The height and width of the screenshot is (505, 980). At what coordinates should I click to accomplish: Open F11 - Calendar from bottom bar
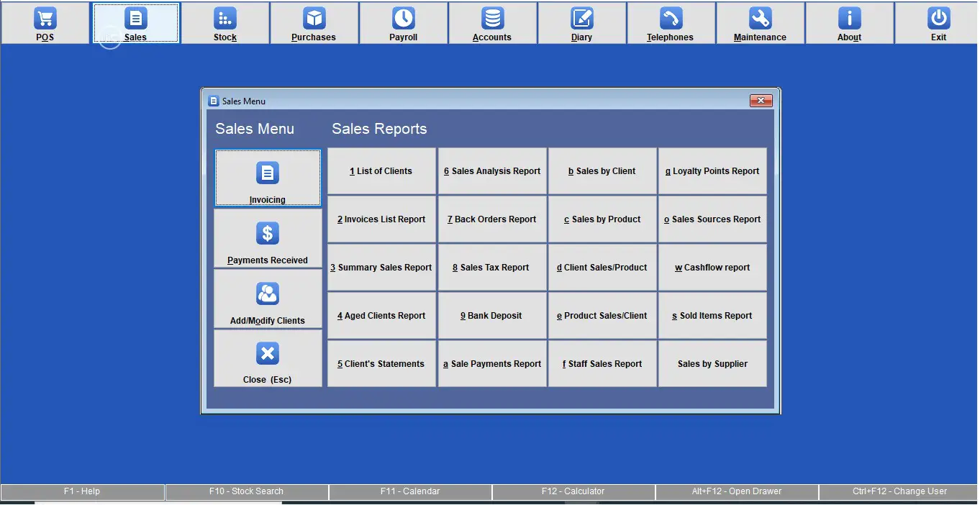(410, 492)
